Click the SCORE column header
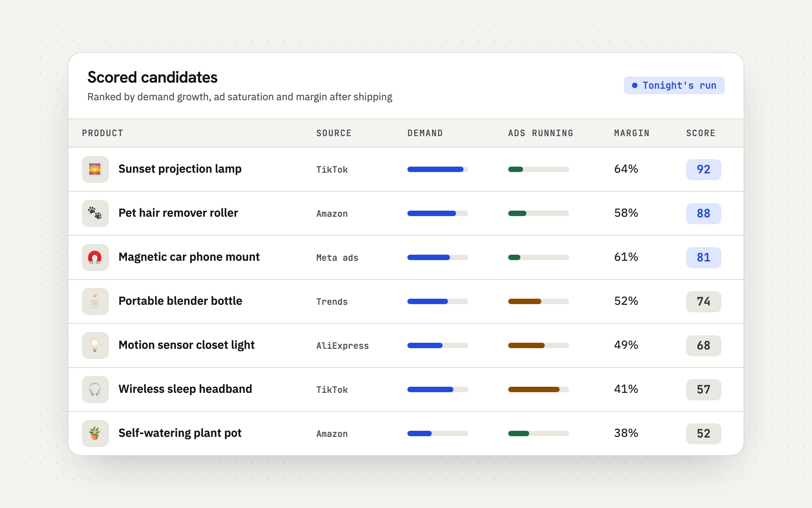This screenshot has height=508, width=812. 701,133
